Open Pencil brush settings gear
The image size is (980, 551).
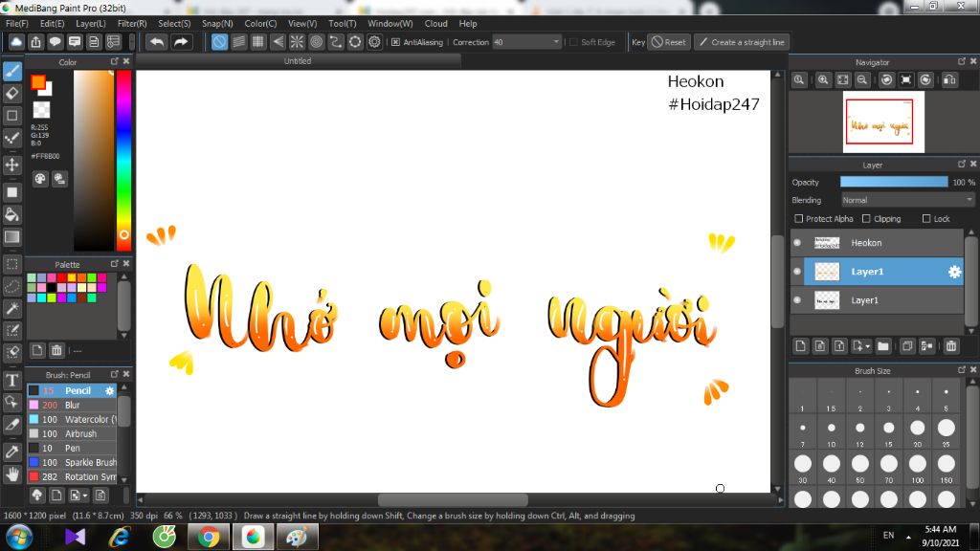(109, 391)
